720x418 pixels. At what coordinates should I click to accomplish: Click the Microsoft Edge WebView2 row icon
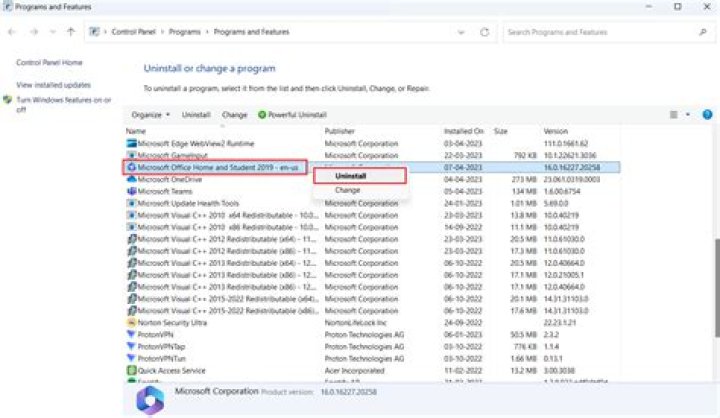pyautogui.click(x=131, y=143)
